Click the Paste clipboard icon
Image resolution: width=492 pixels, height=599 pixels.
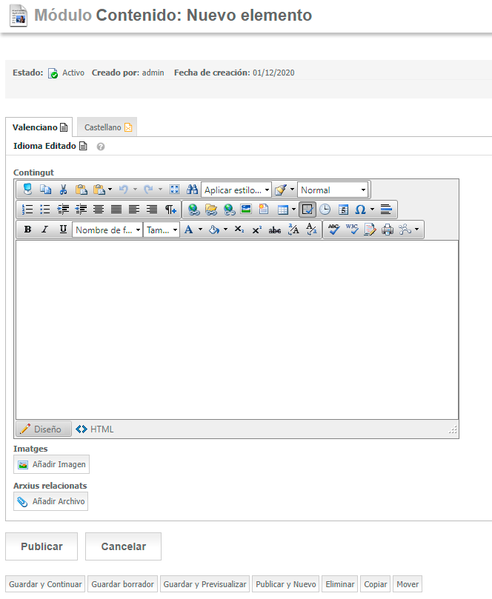point(81,189)
